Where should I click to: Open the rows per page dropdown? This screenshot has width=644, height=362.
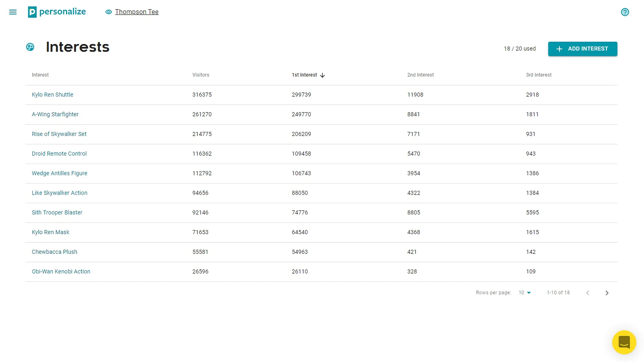click(x=525, y=293)
